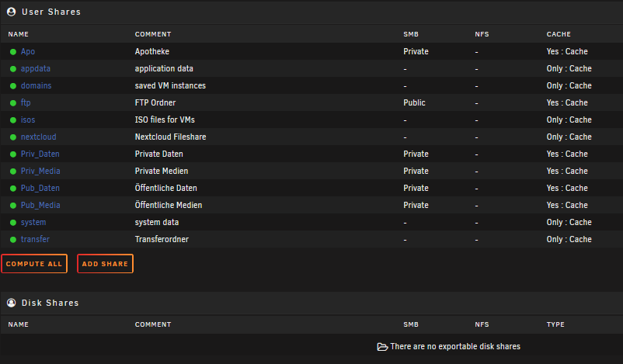623x364 pixels.
Task: Click green status dot for transfer share
Action: click(x=13, y=239)
